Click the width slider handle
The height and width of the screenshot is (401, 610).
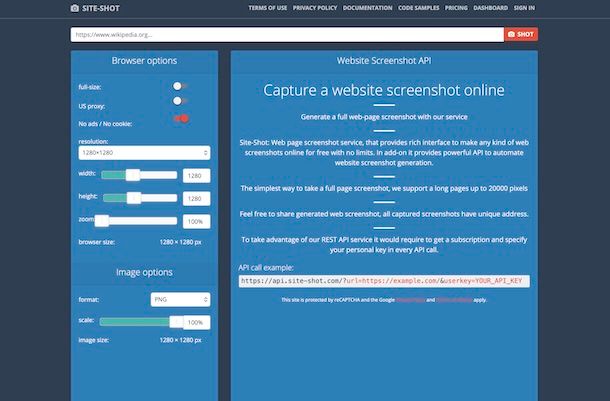[133, 175]
